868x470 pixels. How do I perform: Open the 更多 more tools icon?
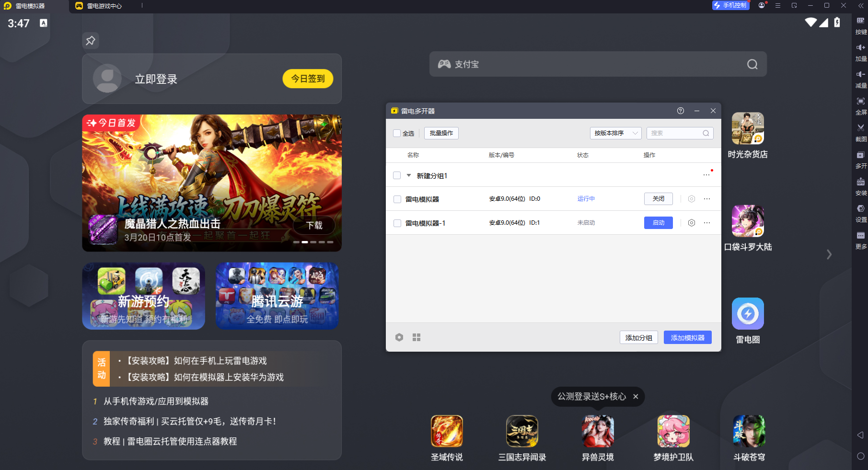[x=861, y=236]
